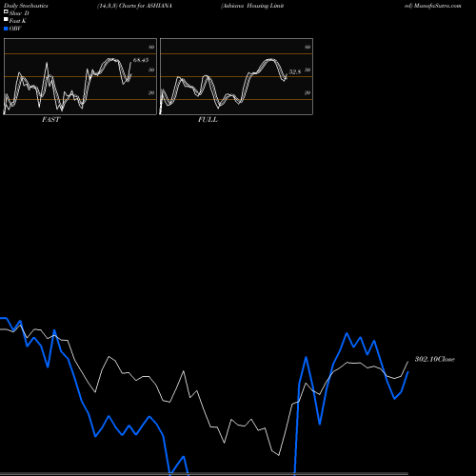Screen dimensions: 476x476
Task: Select the Fast K legend label
Action: (18, 21)
